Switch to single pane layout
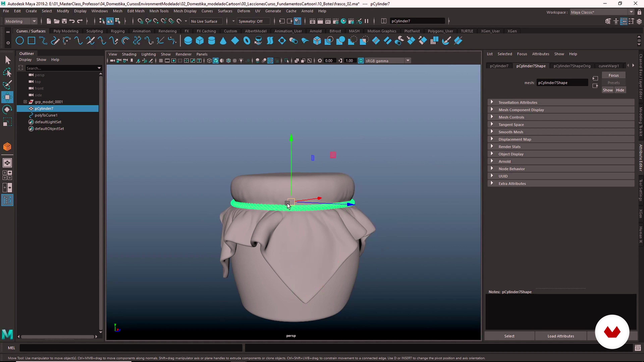Image resolution: width=644 pixels, height=362 pixels. click(7, 163)
